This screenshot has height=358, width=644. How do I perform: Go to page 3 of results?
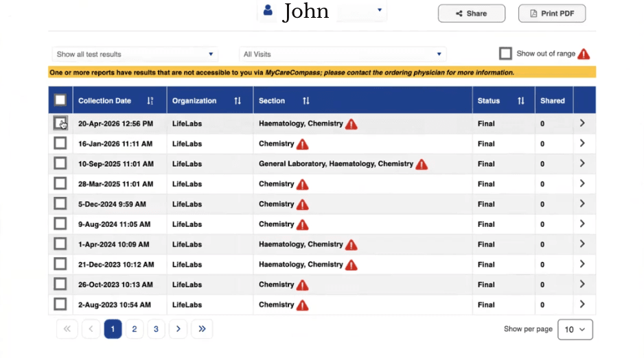coord(156,329)
